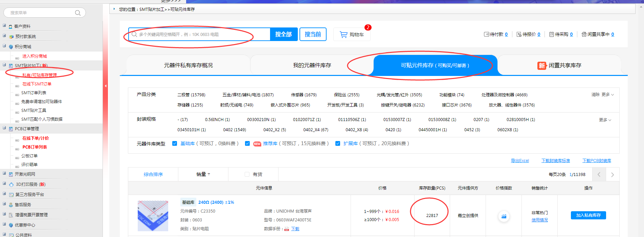Switch to 我的元器件库存 tab
Screen dimensions: 644x237
[x=312, y=65]
